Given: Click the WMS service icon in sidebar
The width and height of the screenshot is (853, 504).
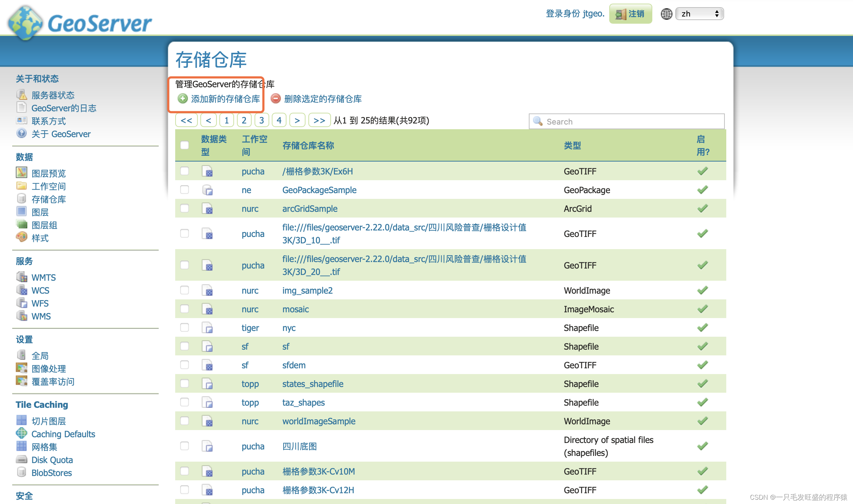Looking at the screenshot, I should click(x=22, y=316).
